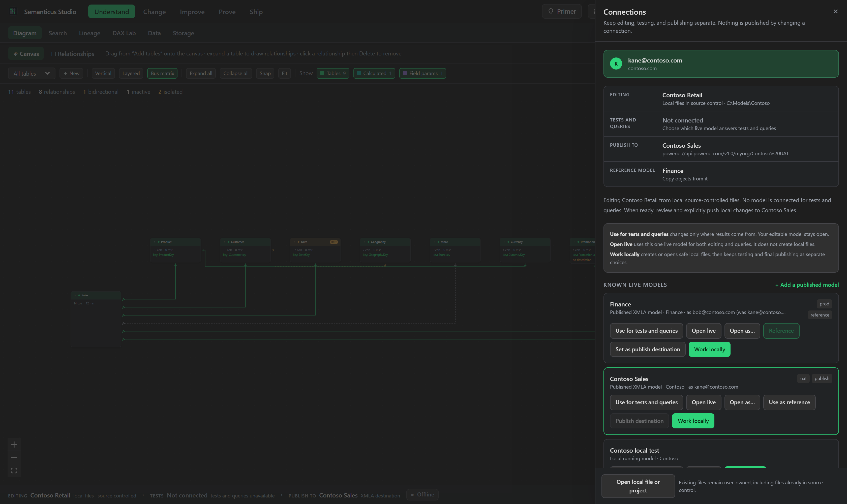The image size is (847, 504).
Task: Open the 'Open as...' menu for Contoso Sales
Action: [x=742, y=402]
